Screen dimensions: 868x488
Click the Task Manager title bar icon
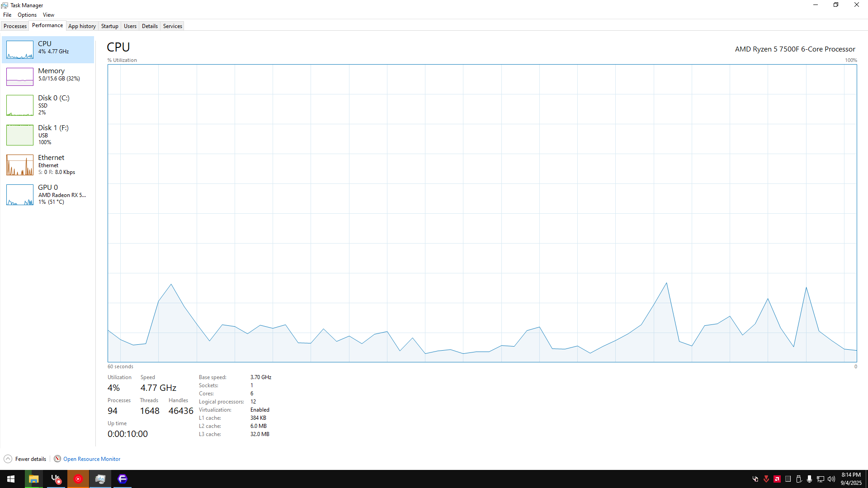point(5,5)
